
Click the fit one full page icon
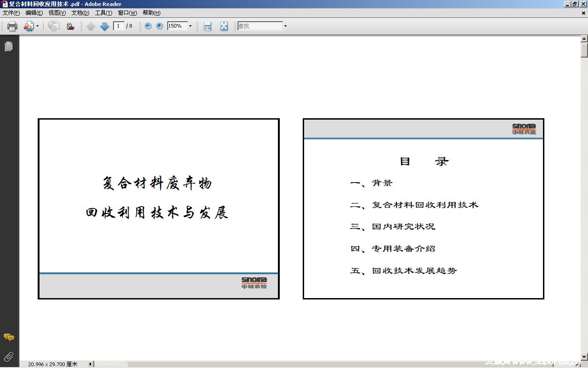point(224,26)
